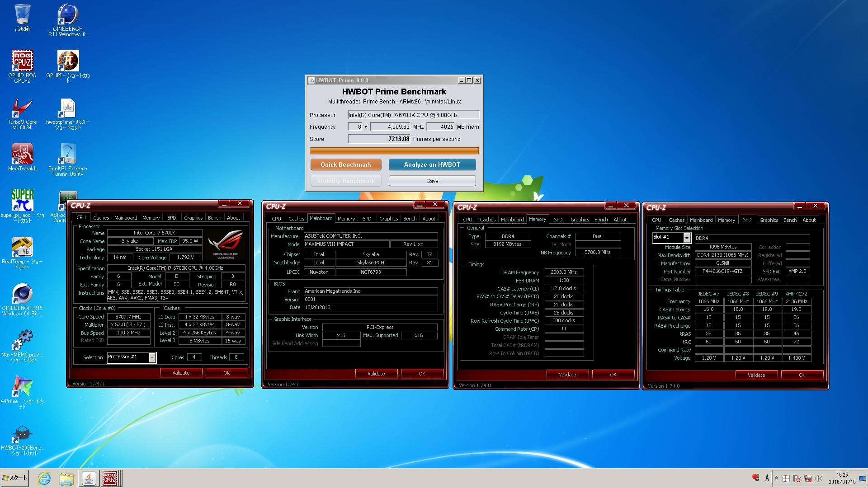Viewport: 868px width, 488px height.
Task: Click the volume speaker tray icon
Action: click(x=818, y=479)
